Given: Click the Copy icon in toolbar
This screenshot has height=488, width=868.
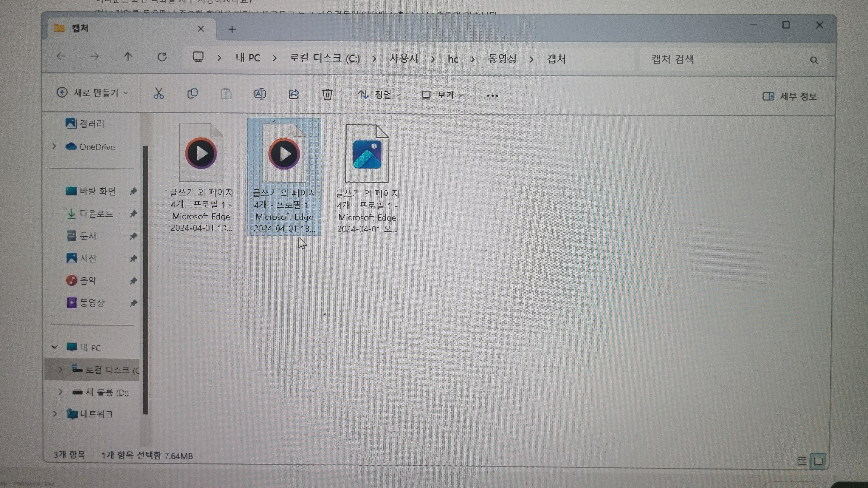Looking at the screenshot, I should [192, 94].
